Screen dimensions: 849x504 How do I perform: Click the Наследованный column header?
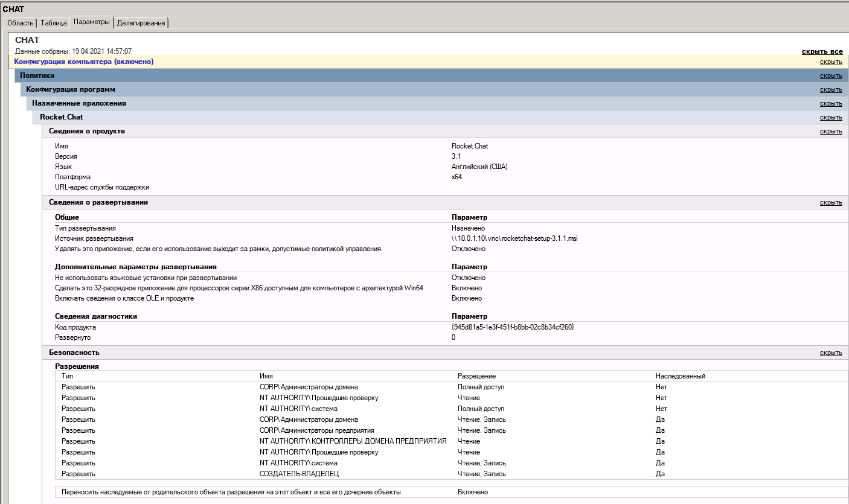tap(681, 376)
